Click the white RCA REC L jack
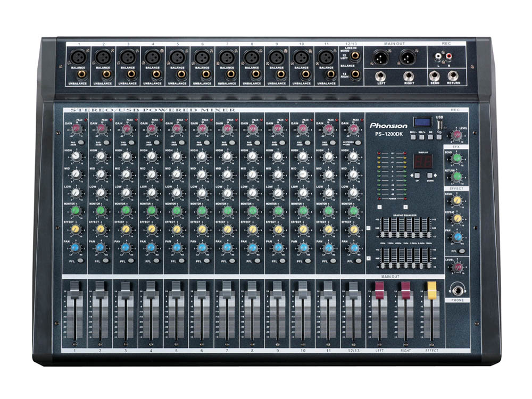 pyautogui.click(x=439, y=55)
